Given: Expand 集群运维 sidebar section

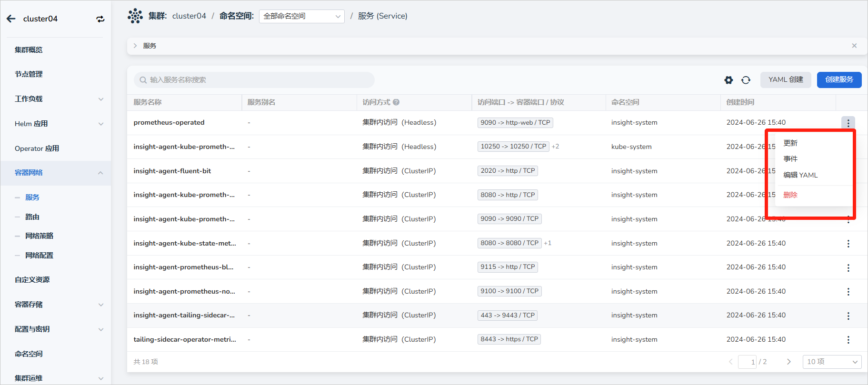Looking at the screenshot, I should 100,378.
